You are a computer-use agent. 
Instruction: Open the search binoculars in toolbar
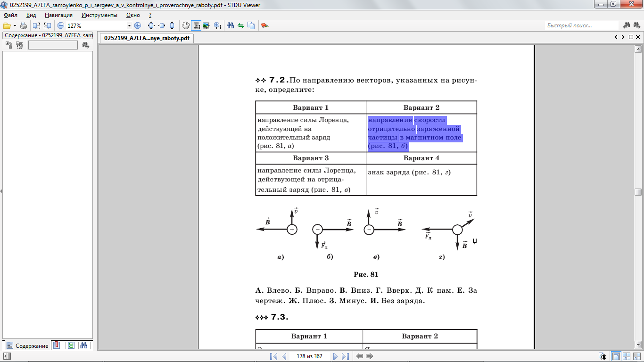pyautogui.click(x=231, y=25)
